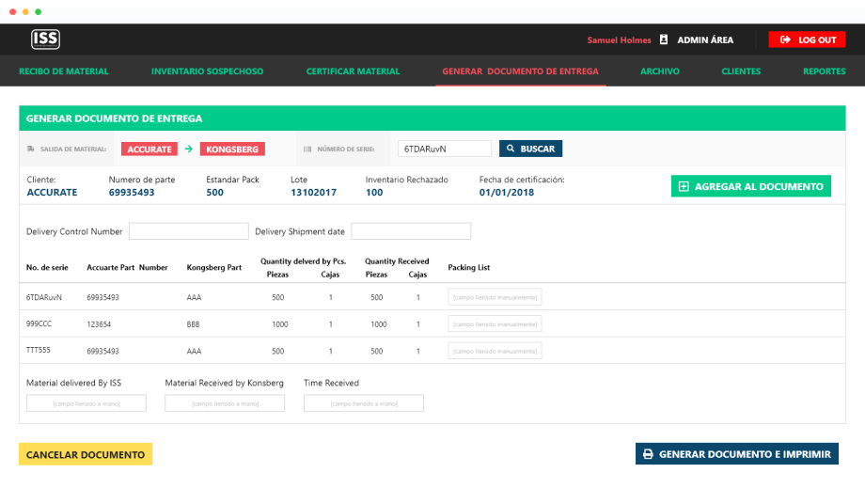Click part number 123654 in table
Screen dimensions: 865x504
click(99, 324)
